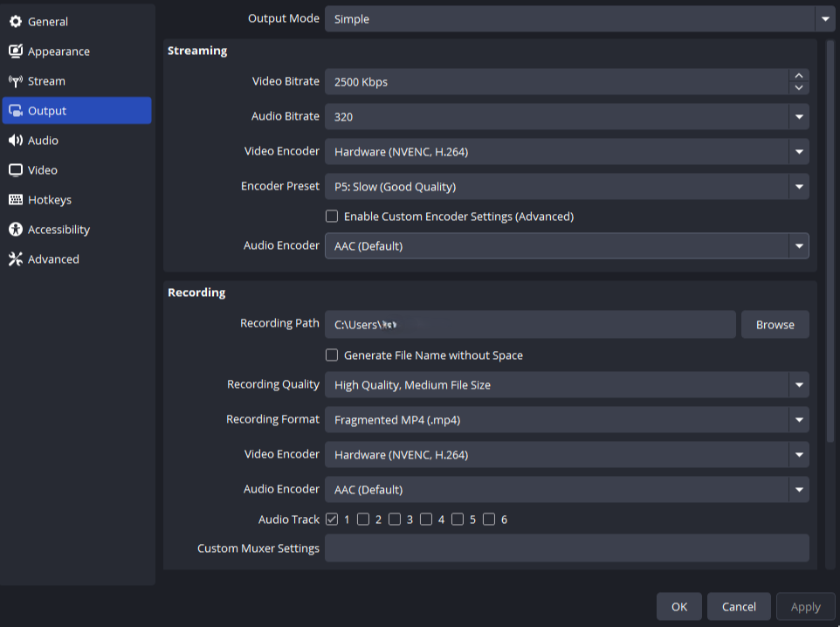Click the General gear icon
840x627 pixels.
16,22
